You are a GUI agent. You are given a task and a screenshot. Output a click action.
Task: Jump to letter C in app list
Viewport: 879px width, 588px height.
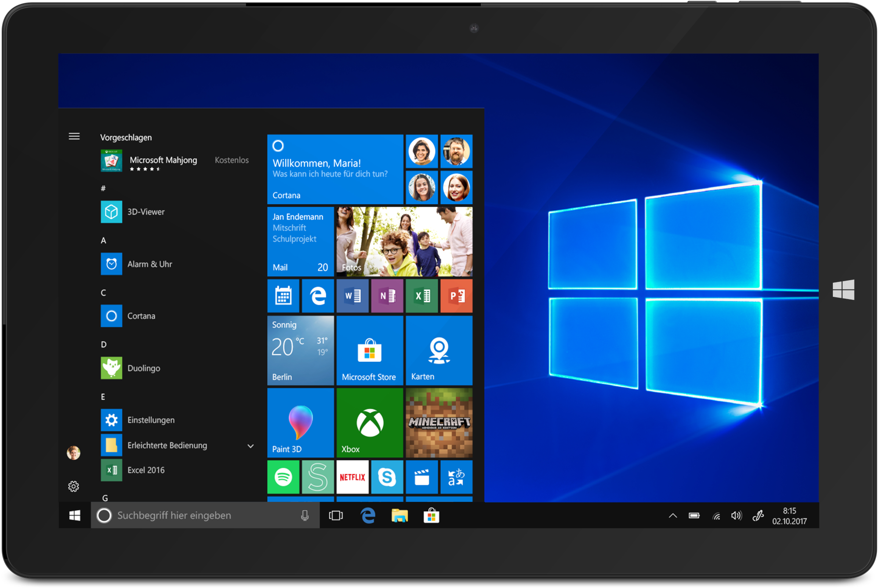[x=103, y=292]
